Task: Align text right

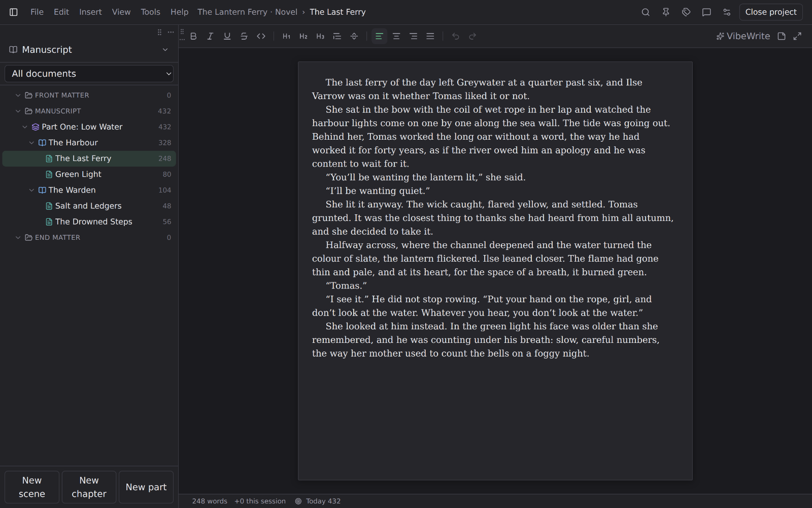Action: [x=414, y=36]
